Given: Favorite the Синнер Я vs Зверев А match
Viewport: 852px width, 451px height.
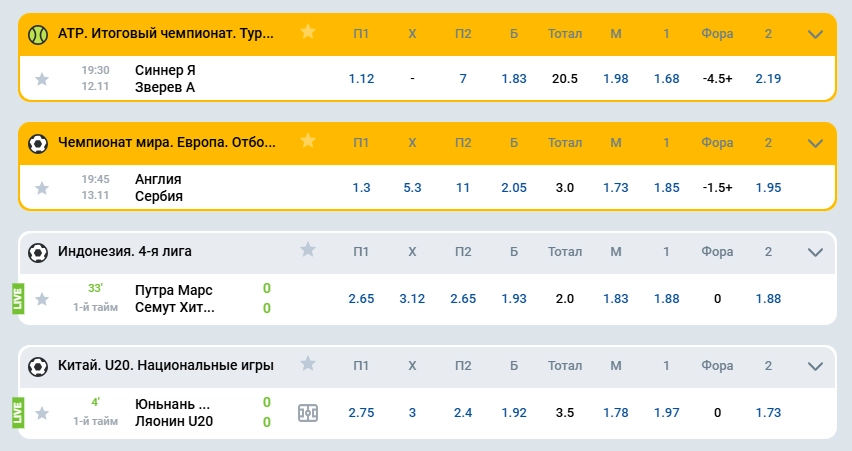Looking at the screenshot, I should pyautogui.click(x=41, y=79).
